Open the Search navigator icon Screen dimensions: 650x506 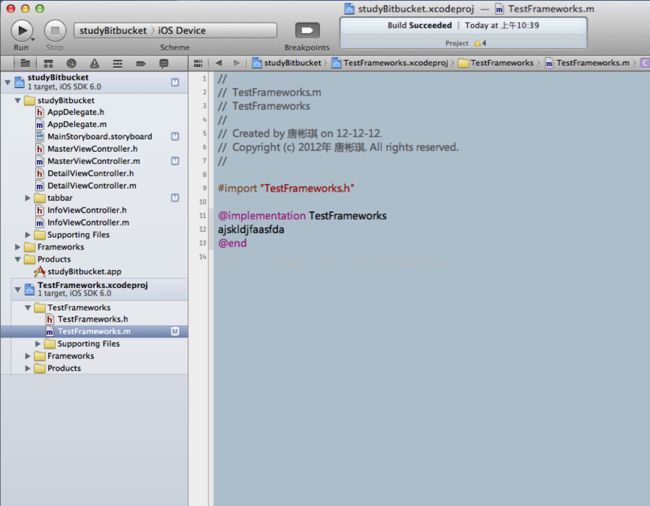pyautogui.click(x=71, y=63)
